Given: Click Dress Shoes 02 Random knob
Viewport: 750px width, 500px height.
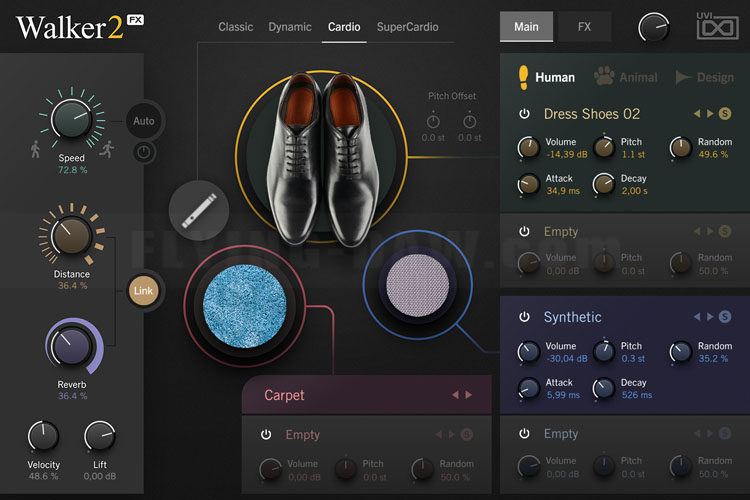Looking at the screenshot, I should (680, 148).
